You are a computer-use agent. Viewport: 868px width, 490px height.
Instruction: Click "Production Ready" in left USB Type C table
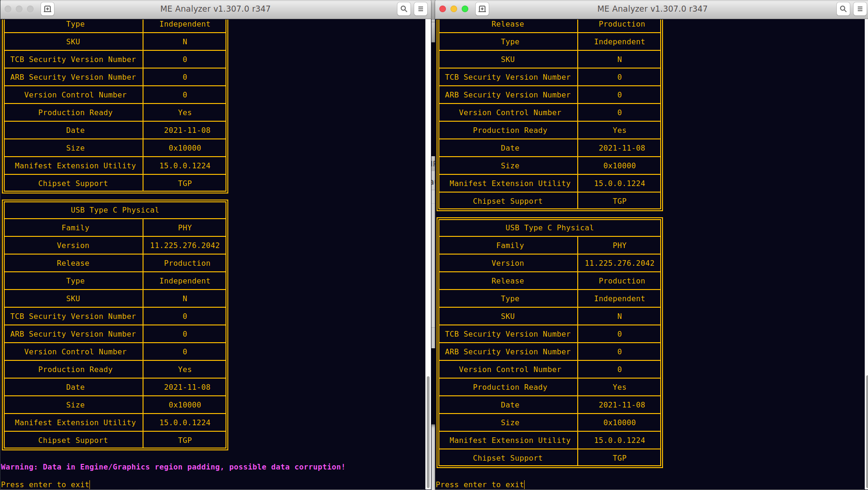pyautogui.click(x=75, y=369)
